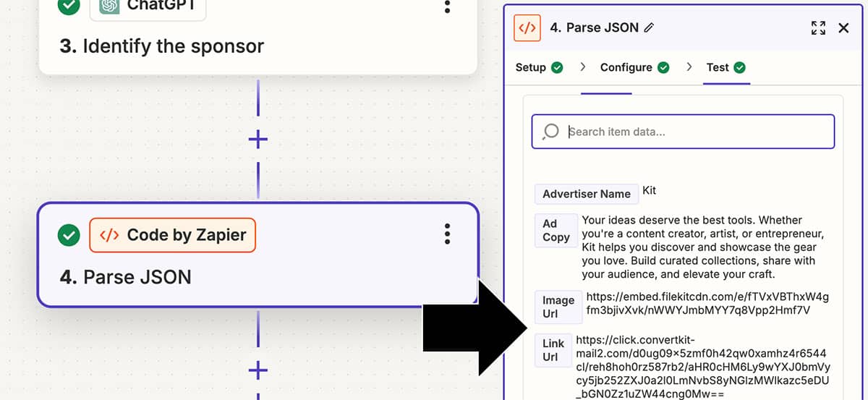Open the Parse JSON step three-dot menu
The width and height of the screenshot is (868, 400).
point(448,234)
